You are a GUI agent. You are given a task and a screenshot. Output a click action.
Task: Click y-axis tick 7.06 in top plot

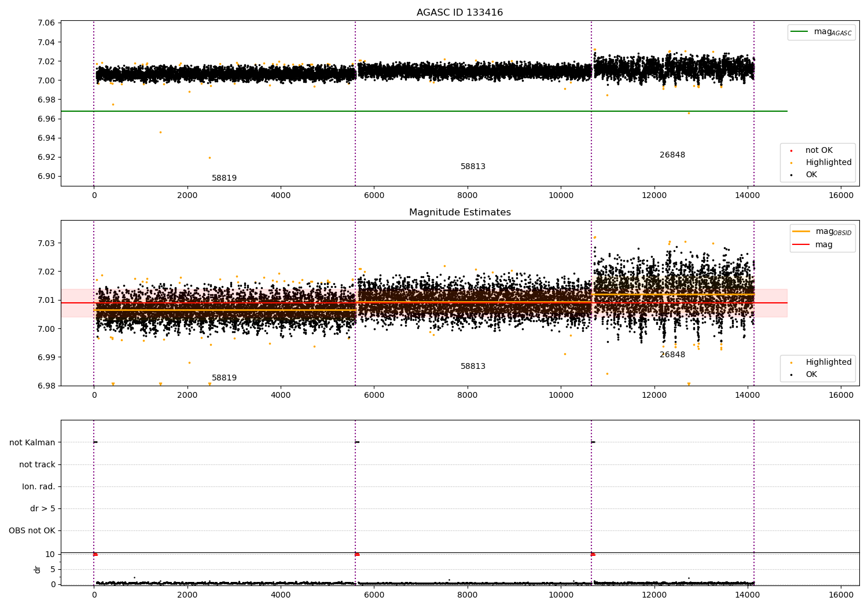click(46, 23)
